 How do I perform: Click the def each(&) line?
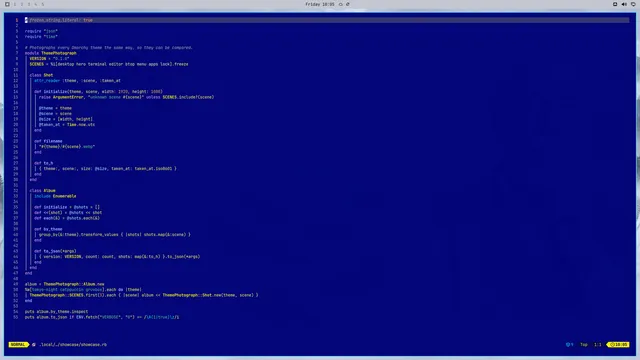67,218
